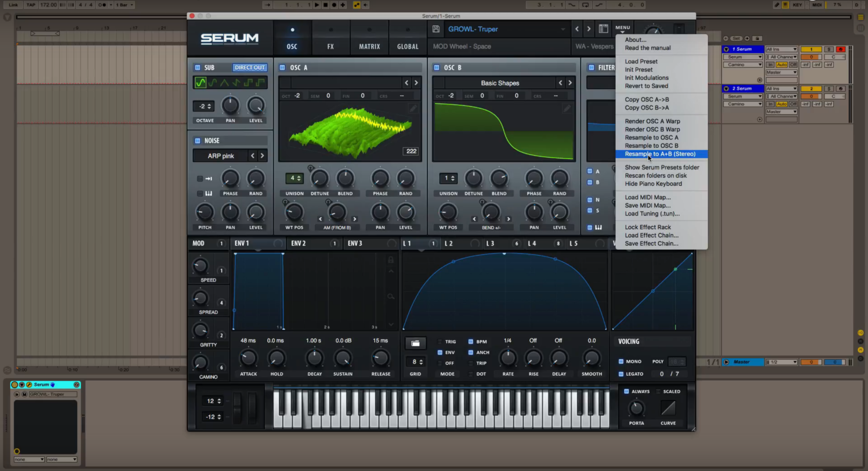The image size is (868, 471).
Task: Select previous OSC B wavetable arrow
Action: pyautogui.click(x=561, y=83)
